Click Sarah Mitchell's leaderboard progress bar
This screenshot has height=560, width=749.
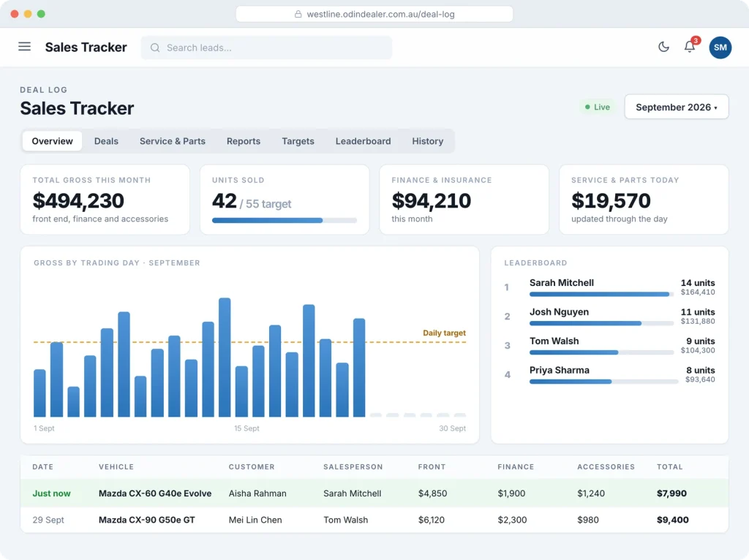click(601, 294)
